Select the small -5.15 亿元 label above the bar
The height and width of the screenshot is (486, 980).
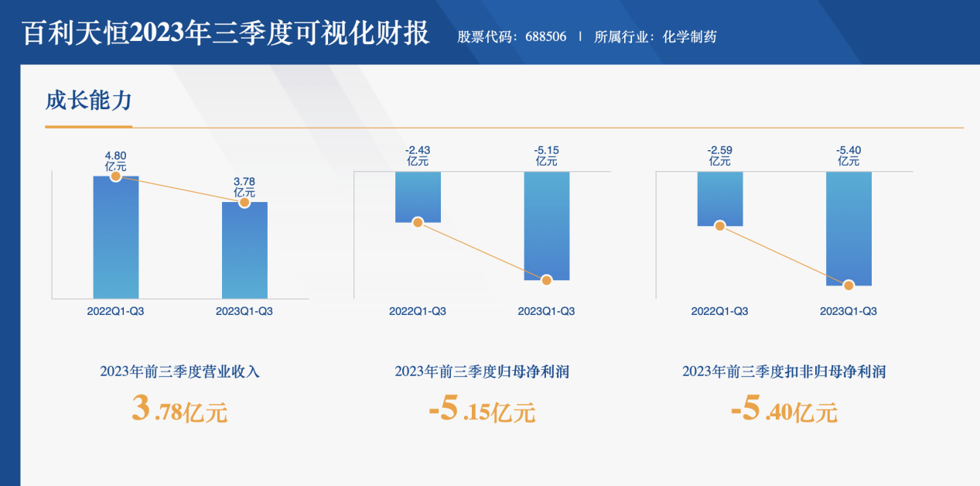pyautogui.click(x=547, y=156)
